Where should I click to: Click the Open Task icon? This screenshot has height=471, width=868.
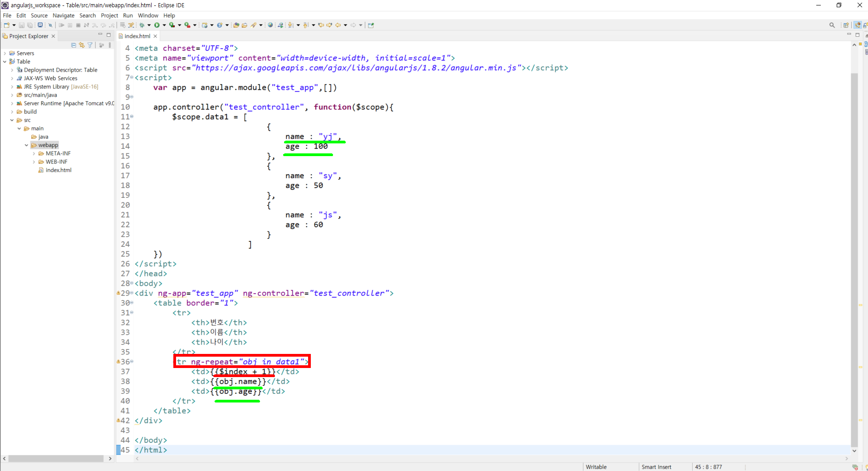click(245, 25)
